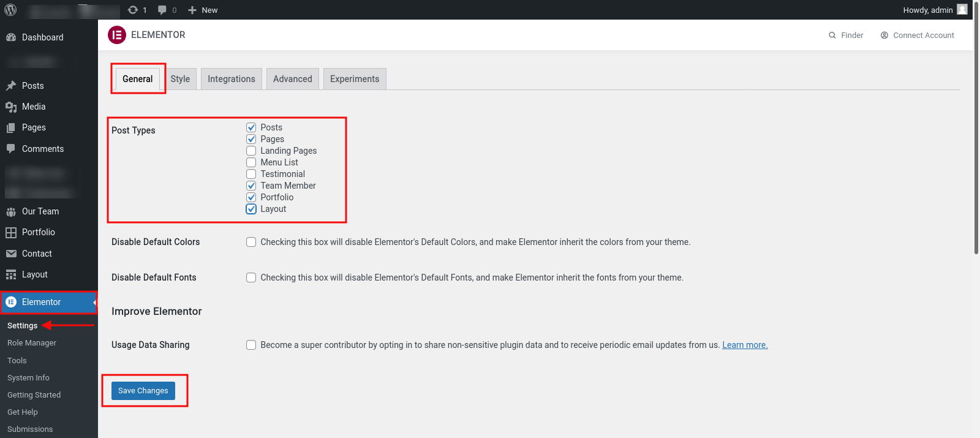Image resolution: width=980 pixels, height=438 pixels.
Task: Click the Portfolio grid icon
Action: pyautogui.click(x=11, y=232)
